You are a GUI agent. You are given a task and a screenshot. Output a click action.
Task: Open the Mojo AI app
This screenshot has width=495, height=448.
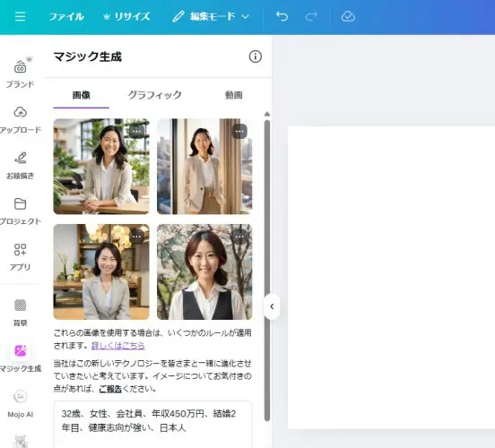pos(21,404)
